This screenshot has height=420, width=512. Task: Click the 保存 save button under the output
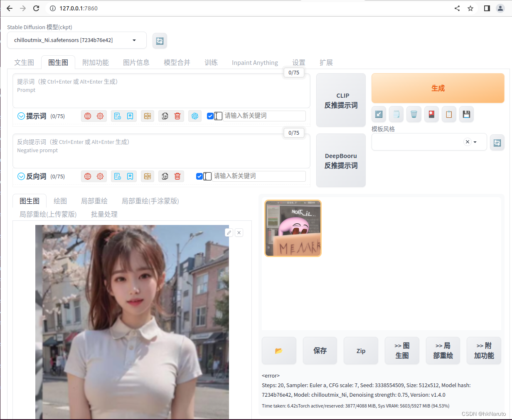[x=320, y=351]
